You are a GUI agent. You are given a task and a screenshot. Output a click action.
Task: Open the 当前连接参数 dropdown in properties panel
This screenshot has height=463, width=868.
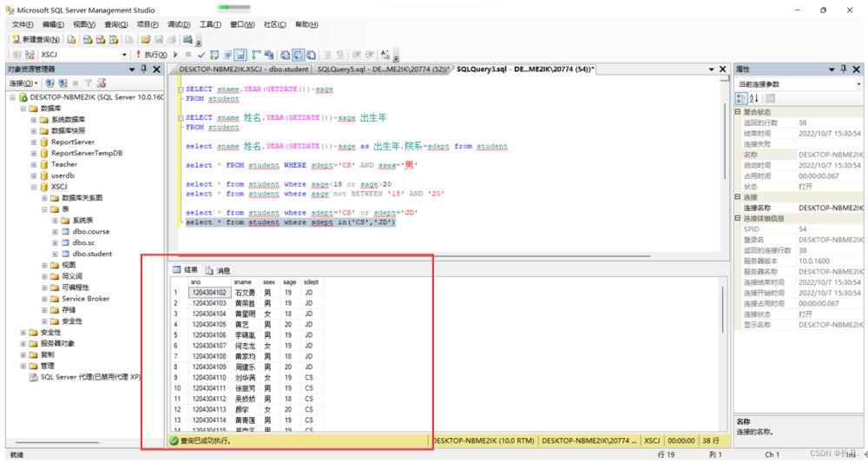pyautogui.click(x=858, y=83)
